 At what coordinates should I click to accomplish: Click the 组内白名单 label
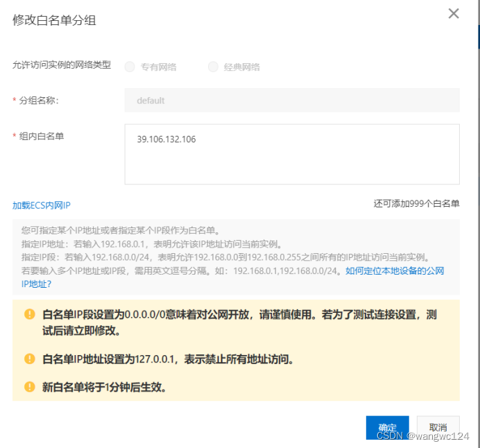(42, 136)
